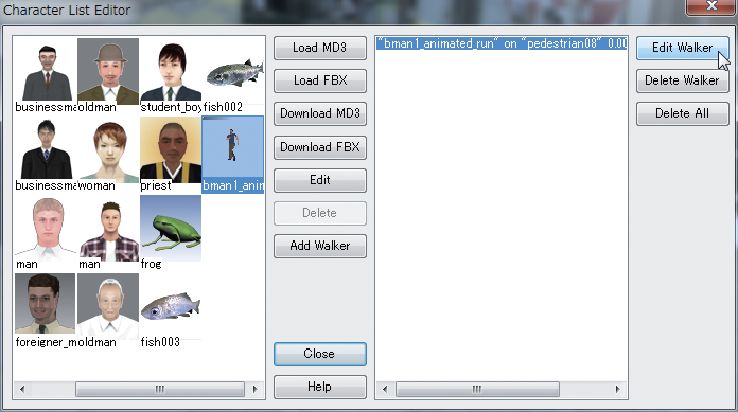Screen dimensions: 738x412
Task: Click left arrow of walker list scrollbar
Action: [385, 389]
